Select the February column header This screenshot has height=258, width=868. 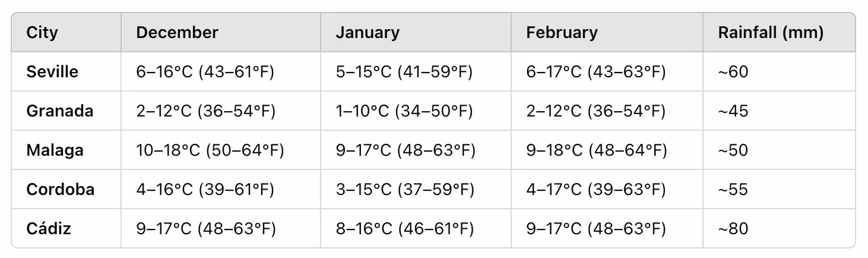(x=562, y=32)
